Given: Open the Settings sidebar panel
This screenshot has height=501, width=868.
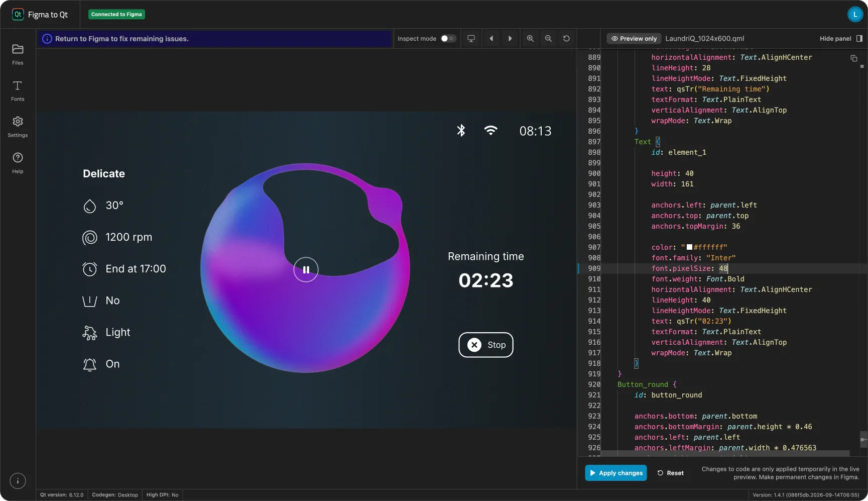Looking at the screenshot, I should point(18,127).
